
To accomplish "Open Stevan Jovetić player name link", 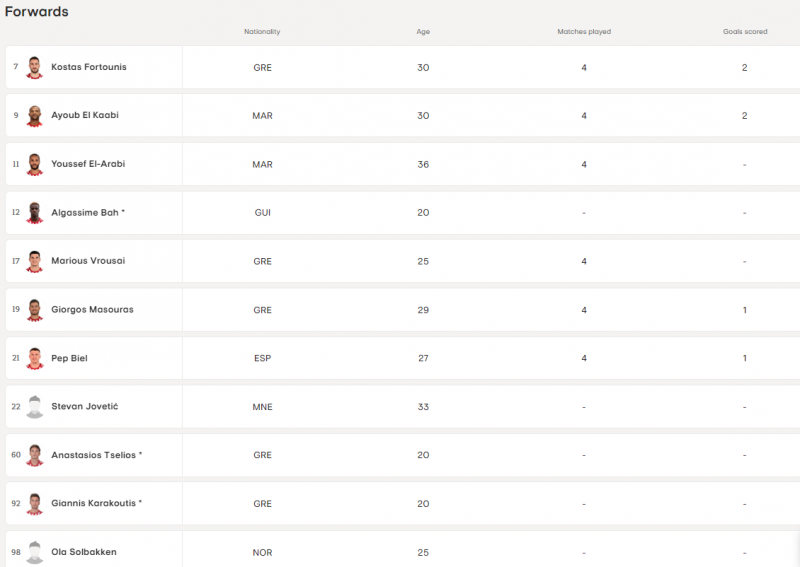I will (85, 407).
